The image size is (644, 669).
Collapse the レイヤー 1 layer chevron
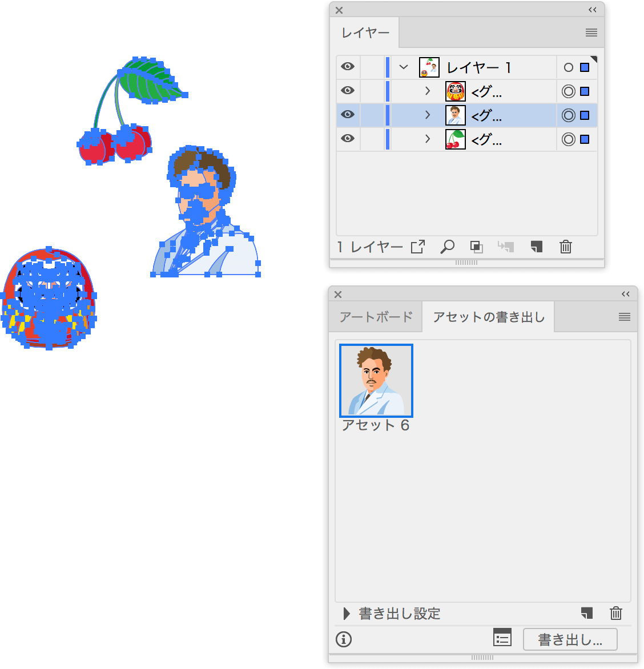404,67
